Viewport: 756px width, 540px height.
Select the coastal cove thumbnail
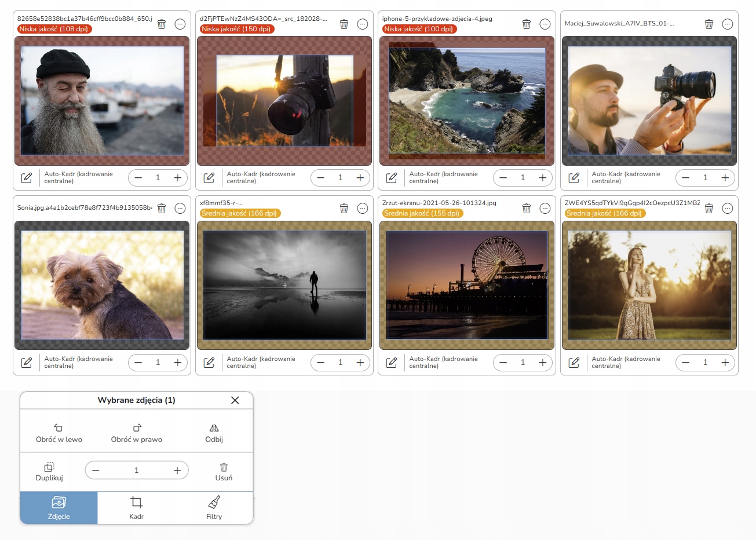[467, 101]
